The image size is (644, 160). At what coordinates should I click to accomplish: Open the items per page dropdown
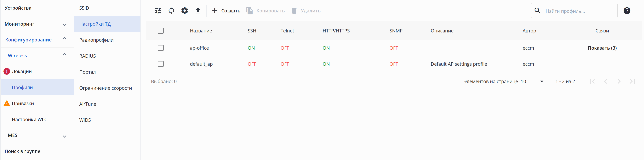pyautogui.click(x=532, y=82)
